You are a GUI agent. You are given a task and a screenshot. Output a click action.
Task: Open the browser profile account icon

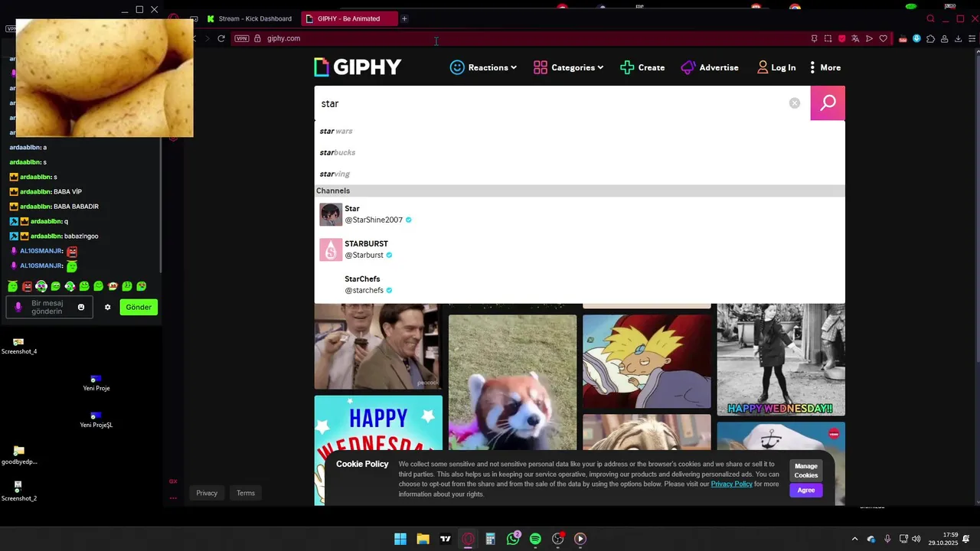click(945, 38)
